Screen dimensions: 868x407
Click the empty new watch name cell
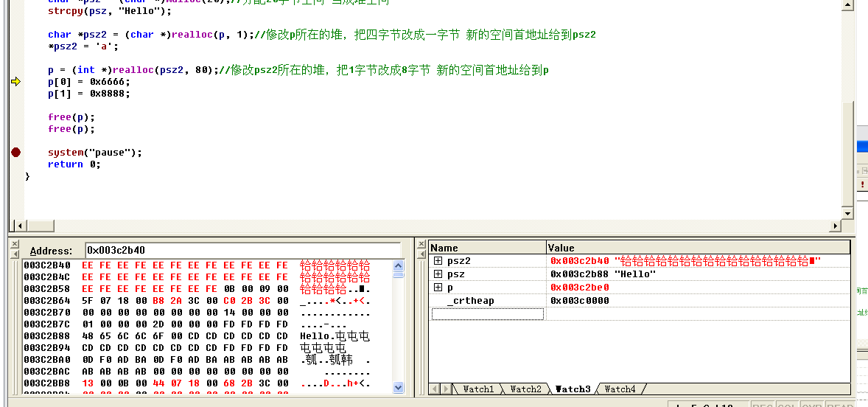pos(488,314)
